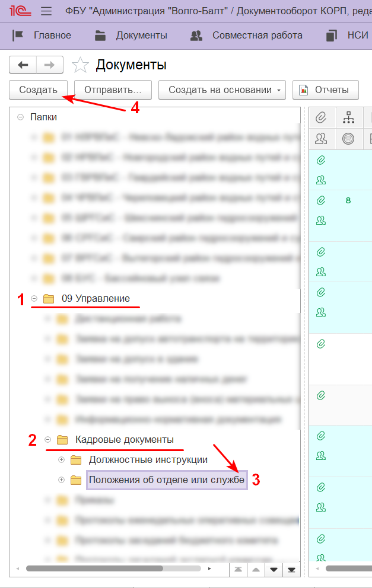Click the participants people column header icon
The image size is (372, 588).
click(322, 139)
